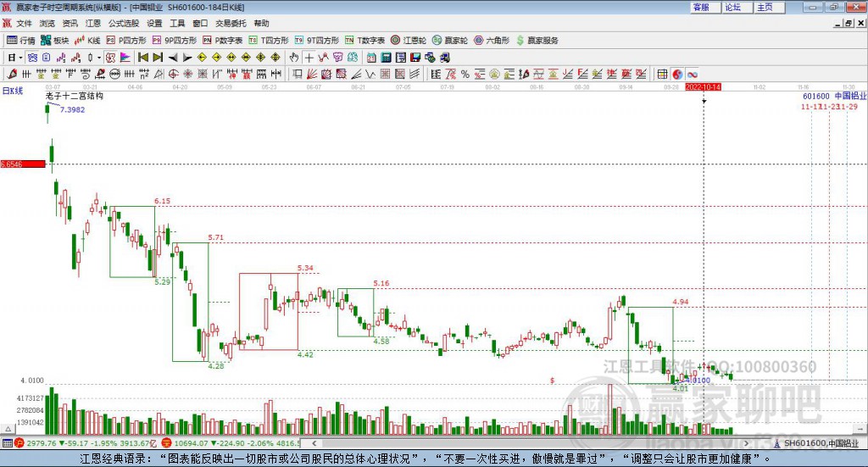Image resolution: width=868 pixels, height=467 pixels.
Task: Open the P四方形 square tool
Action: 126,41
